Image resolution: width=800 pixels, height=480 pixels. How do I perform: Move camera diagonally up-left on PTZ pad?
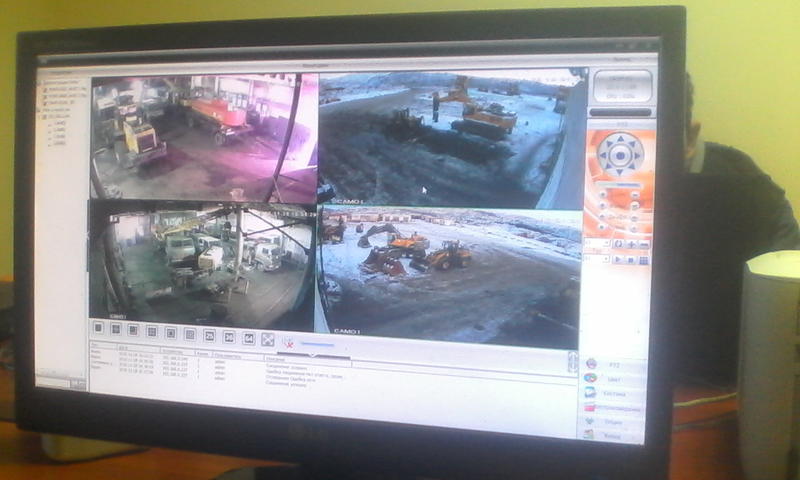[x=610, y=144]
